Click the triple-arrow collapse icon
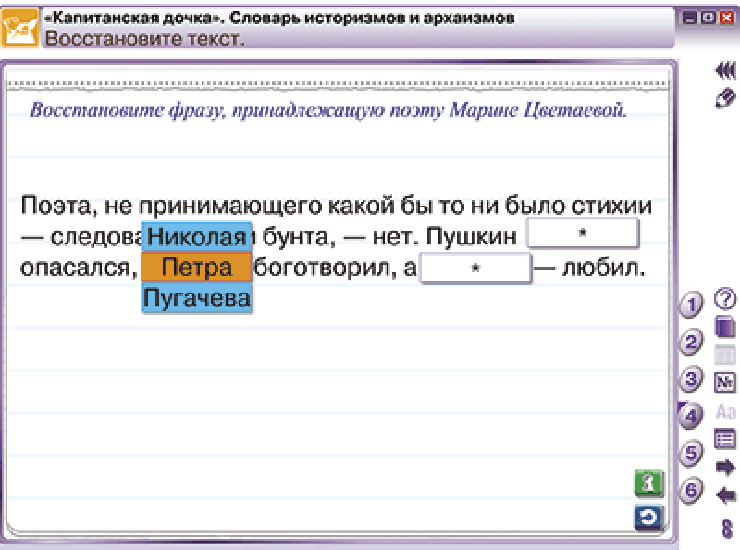The width and height of the screenshot is (740, 550). point(725,71)
